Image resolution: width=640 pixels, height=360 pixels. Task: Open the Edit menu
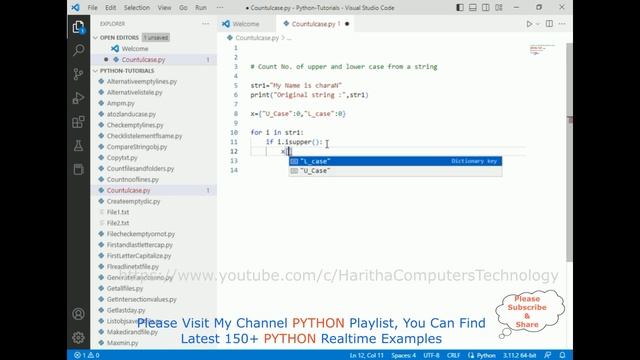pyautogui.click(x=110, y=8)
